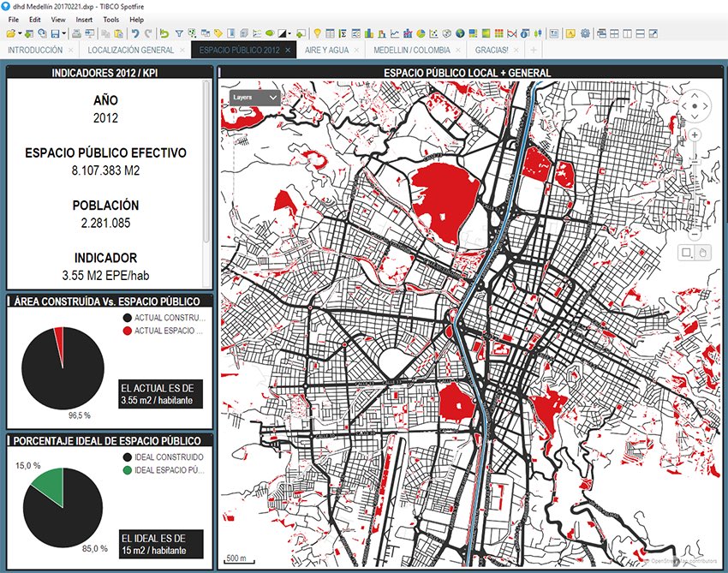This screenshot has width=728, height=573.
Task: Click the 'EL IDEAL ES DE 15 m2 / habitante' label
Action: click(161, 544)
